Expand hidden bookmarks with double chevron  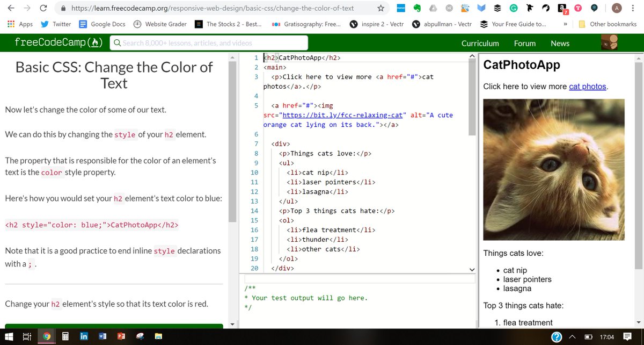(565, 24)
